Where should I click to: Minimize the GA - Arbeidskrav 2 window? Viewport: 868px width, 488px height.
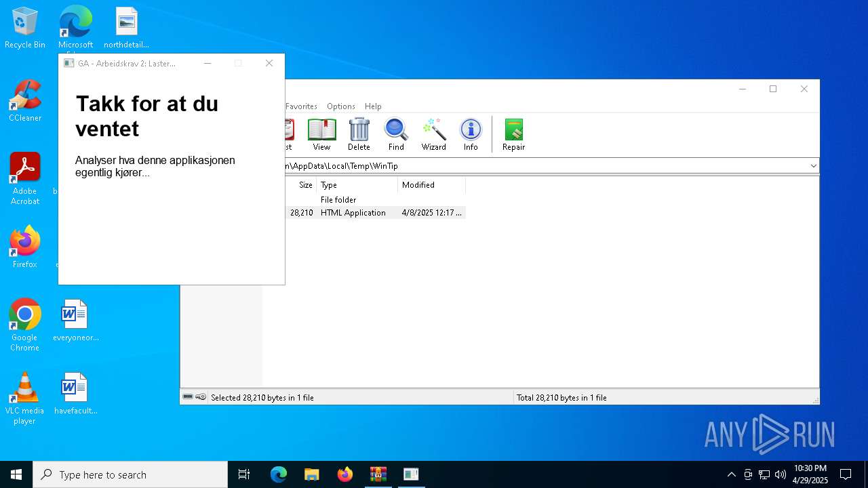pyautogui.click(x=208, y=63)
